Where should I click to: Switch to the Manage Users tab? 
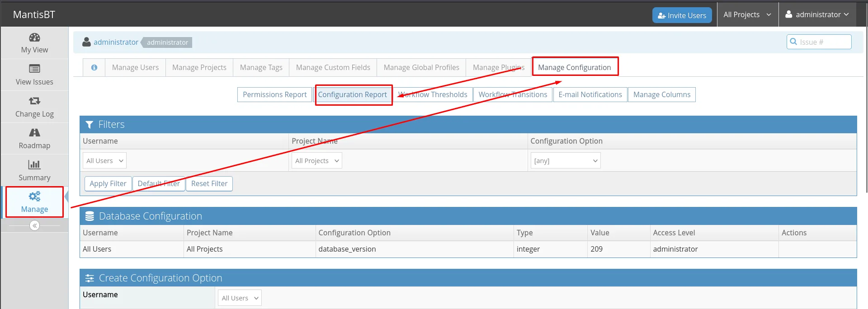135,67
